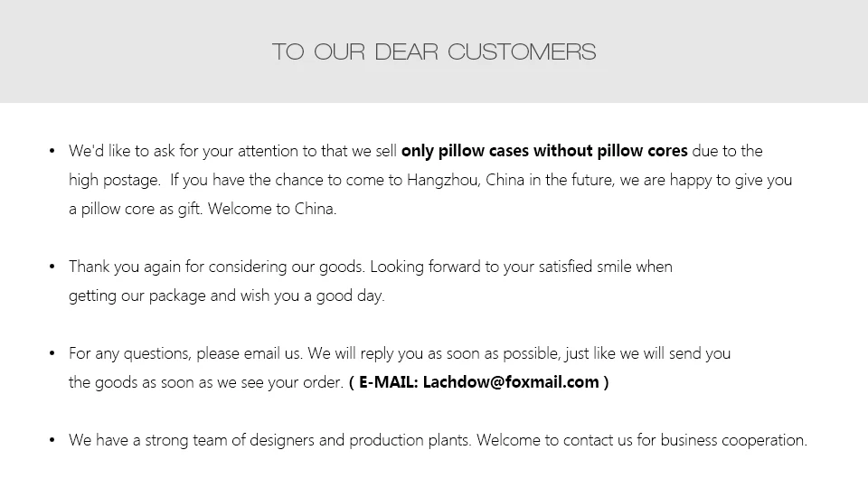
Task: Click 'getting our package and wish you a good day'
Action: (226, 295)
